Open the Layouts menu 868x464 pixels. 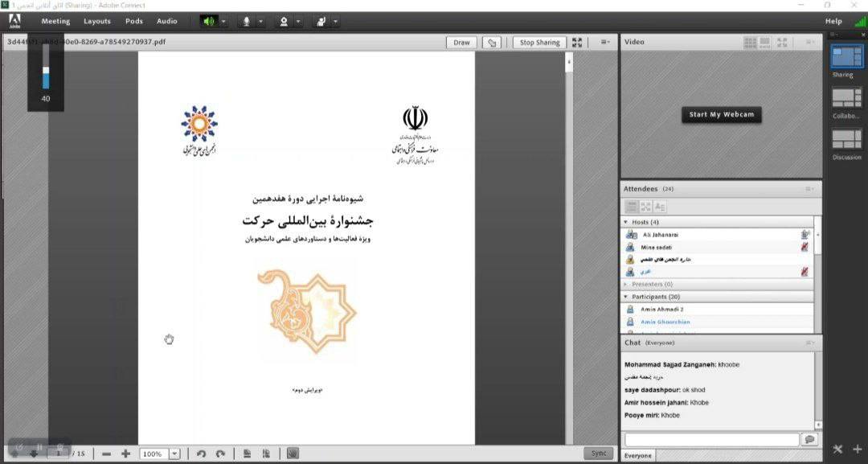(97, 21)
